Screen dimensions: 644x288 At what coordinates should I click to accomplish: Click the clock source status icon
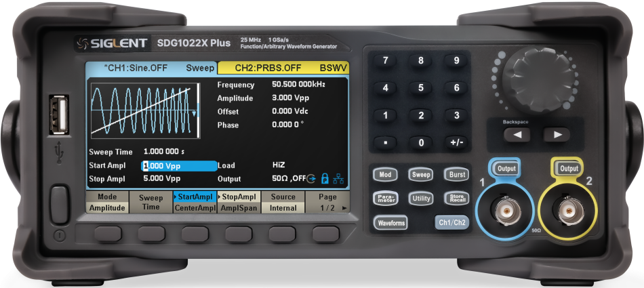[x=312, y=179]
